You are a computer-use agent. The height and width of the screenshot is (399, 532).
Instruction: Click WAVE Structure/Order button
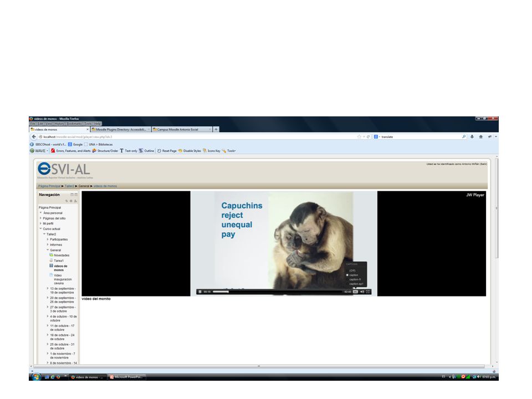tap(105, 151)
